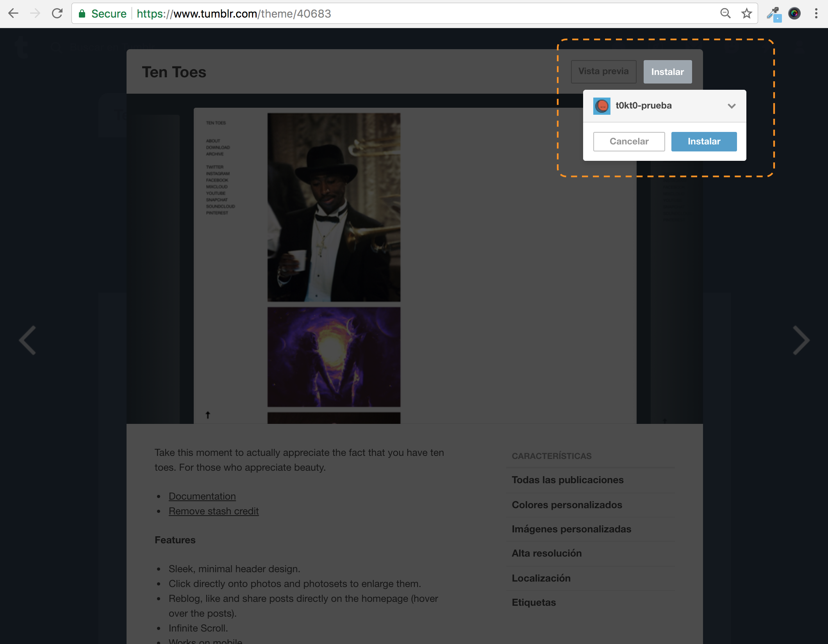Click the blue Instalar confirm button
Viewport: 828px width, 644px height.
(x=704, y=141)
